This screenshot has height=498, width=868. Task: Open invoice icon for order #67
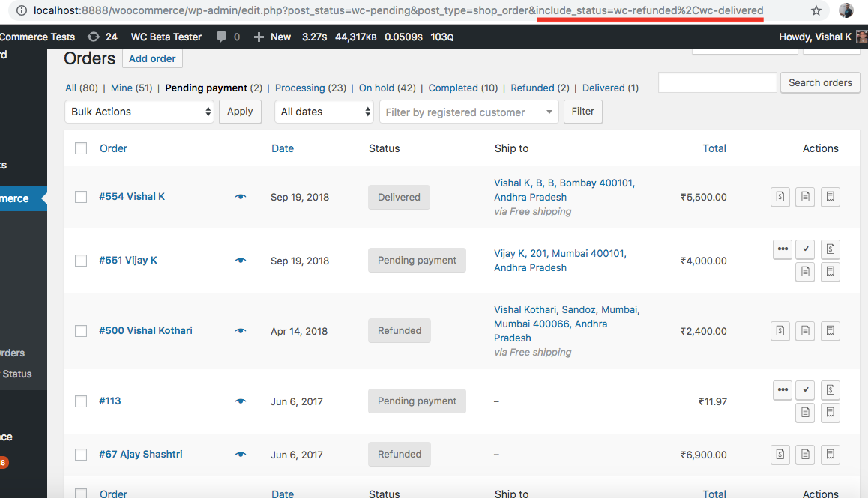(780, 455)
